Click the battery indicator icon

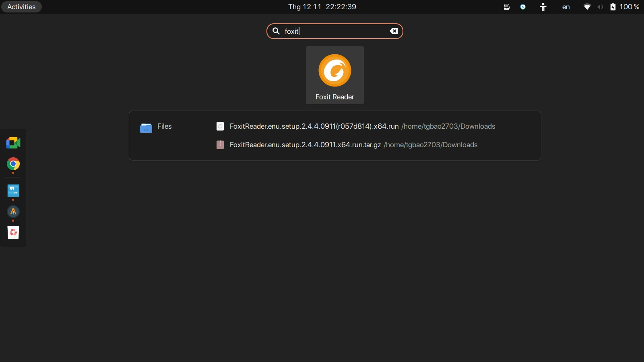pos(613,7)
